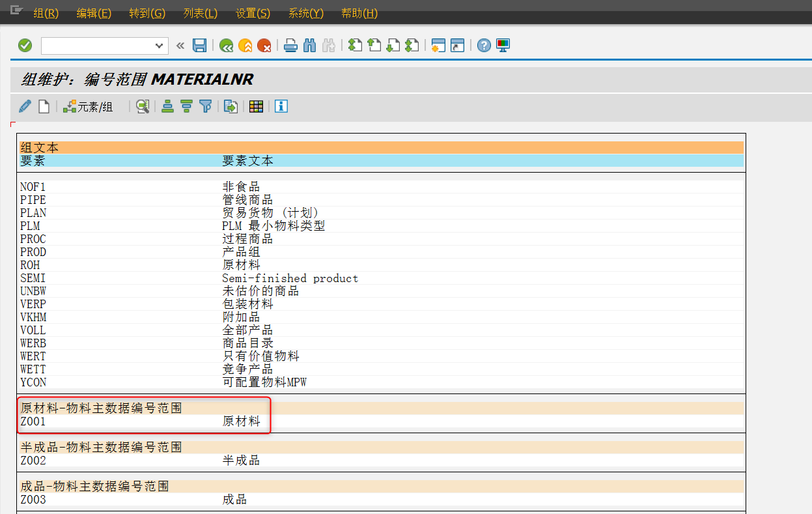Click the Save icon on the standard toolbar
812x514 pixels.
[x=200, y=45]
